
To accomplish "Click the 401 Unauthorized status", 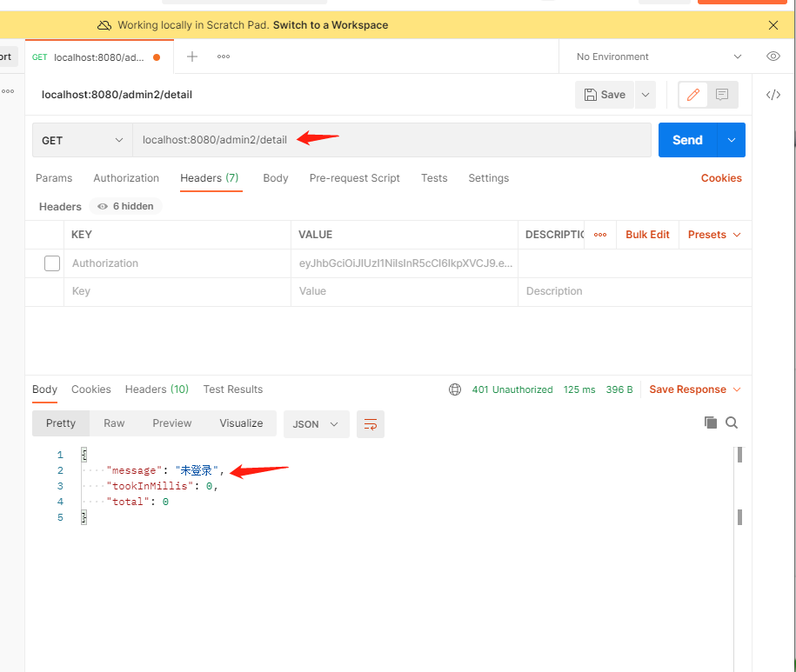I will (512, 389).
